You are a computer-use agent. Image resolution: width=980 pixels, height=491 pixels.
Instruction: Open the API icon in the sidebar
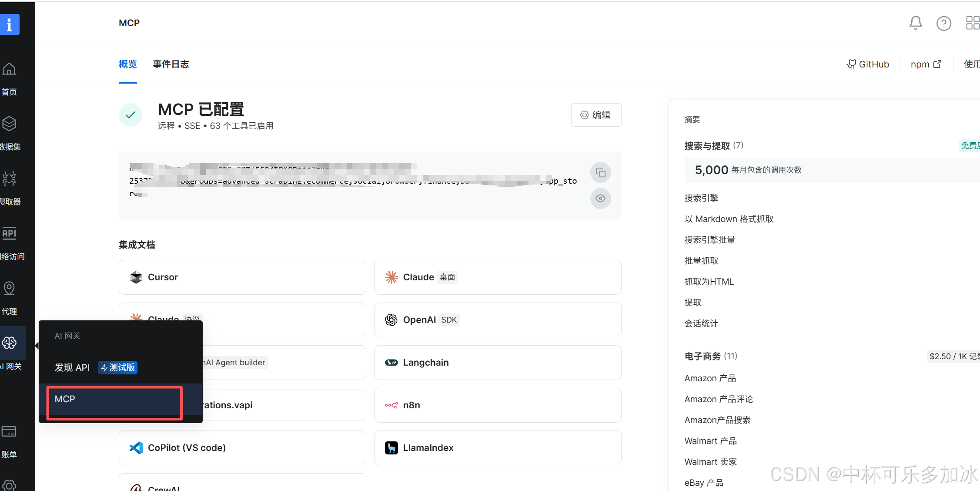(x=9, y=233)
